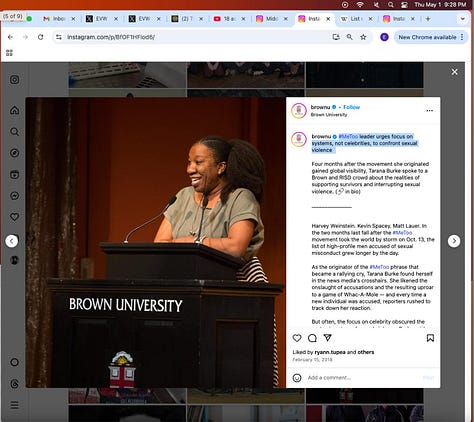Click New Chrome available button
This screenshot has width=474, height=422.
click(x=427, y=37)
